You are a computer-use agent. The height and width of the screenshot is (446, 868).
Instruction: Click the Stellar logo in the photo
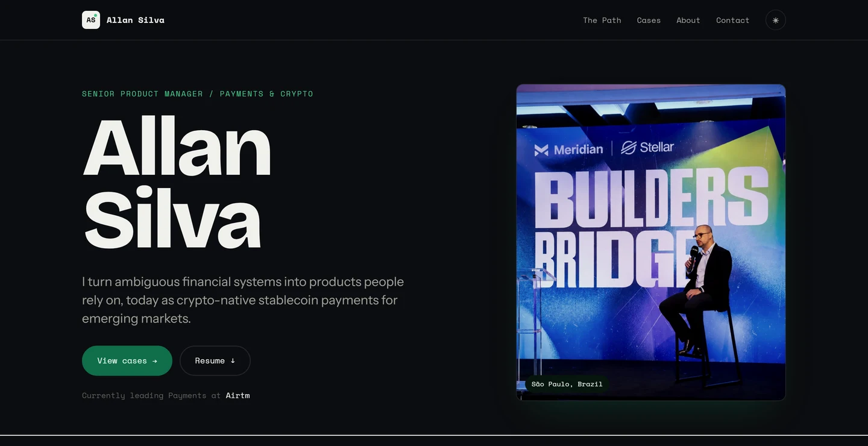point(647,147)
